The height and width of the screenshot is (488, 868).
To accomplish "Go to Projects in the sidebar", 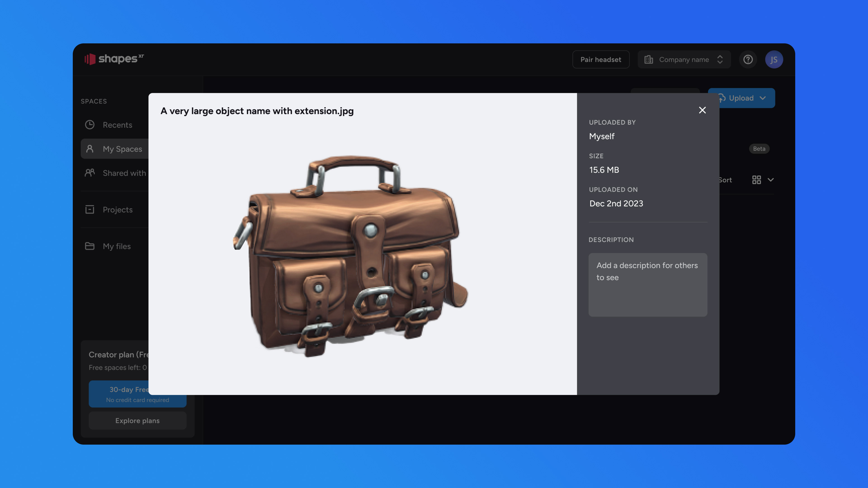I will (115, 209).
